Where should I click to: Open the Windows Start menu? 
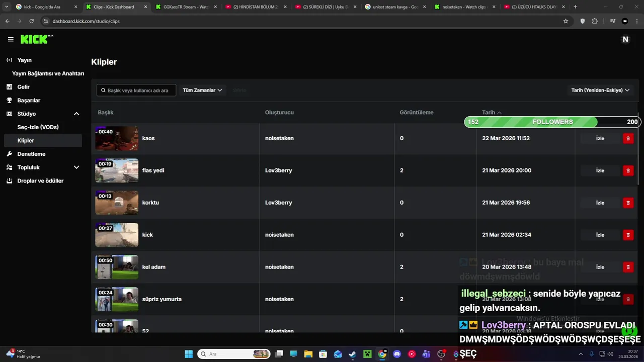pyautogui.click(x=189, y=354)
